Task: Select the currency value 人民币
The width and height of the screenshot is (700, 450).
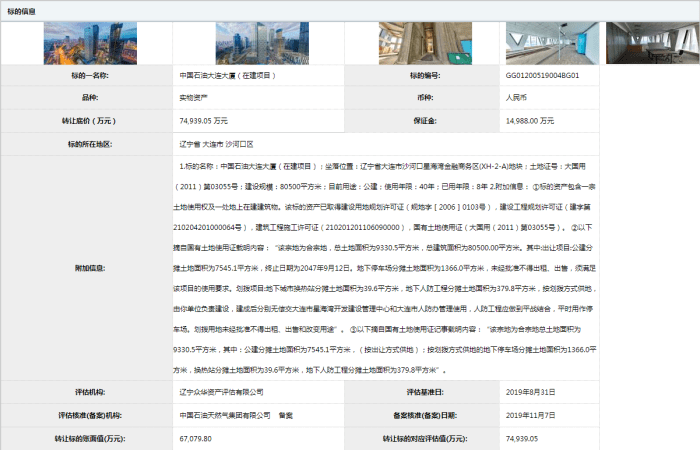Action: 516,97
